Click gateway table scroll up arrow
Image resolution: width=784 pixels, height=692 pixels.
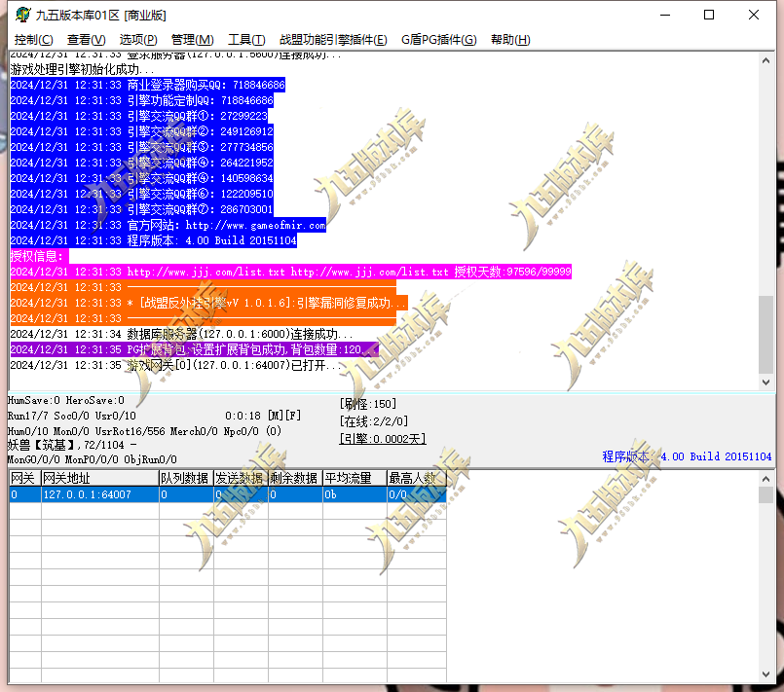766,479
